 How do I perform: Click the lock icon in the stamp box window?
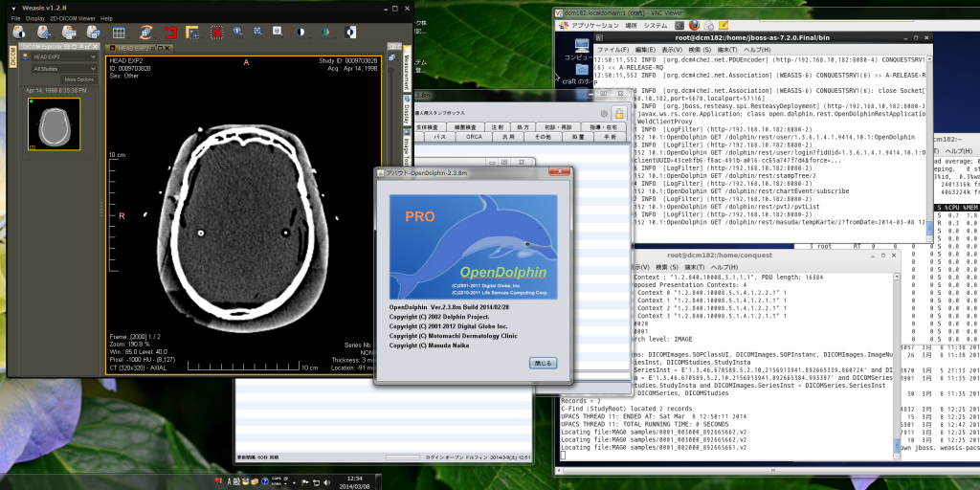(619, 113)
